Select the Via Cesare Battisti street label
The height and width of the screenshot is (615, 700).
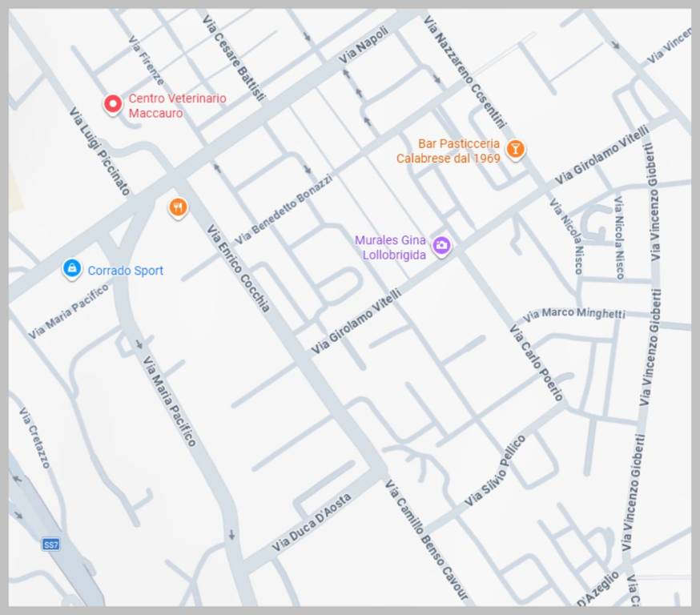[233, 57]
